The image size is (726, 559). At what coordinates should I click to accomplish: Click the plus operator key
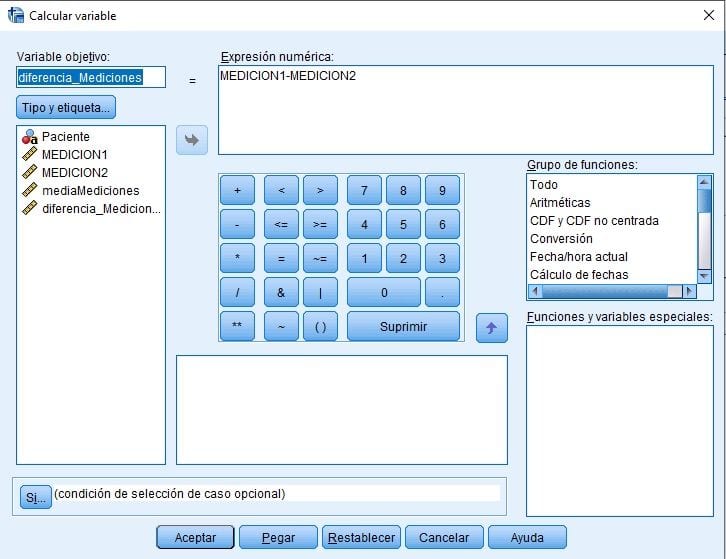click(x=237, y=190)
